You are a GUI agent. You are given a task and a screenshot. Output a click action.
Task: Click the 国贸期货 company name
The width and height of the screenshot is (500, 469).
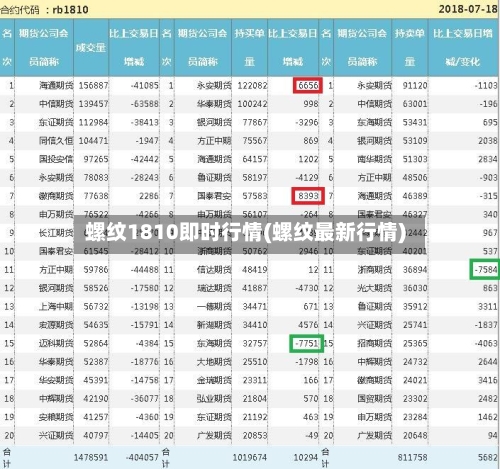tap(374, 398)
